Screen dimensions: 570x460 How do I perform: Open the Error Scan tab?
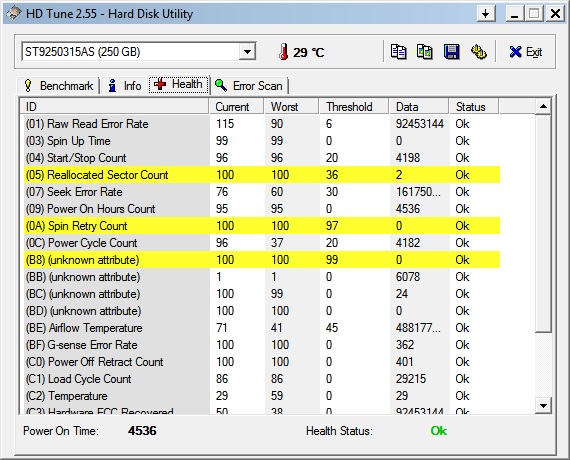pos(249,86)
